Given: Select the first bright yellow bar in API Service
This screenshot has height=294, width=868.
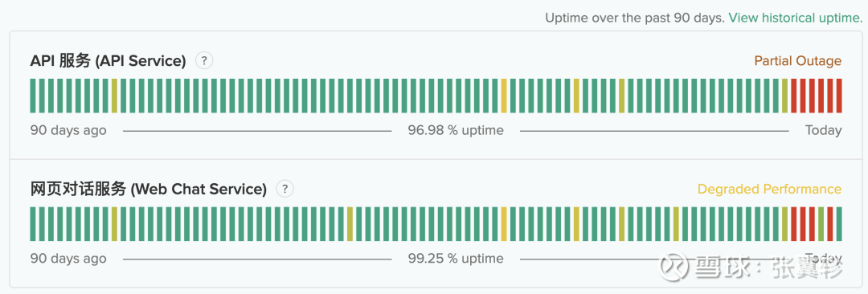Looking at the screenshot, I should pos(504,96).
